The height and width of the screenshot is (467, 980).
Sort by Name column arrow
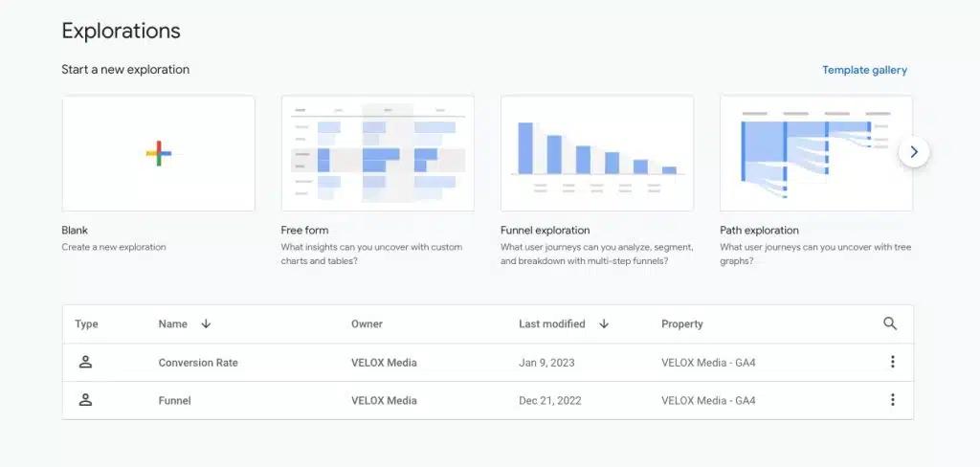tap(206, 323)
